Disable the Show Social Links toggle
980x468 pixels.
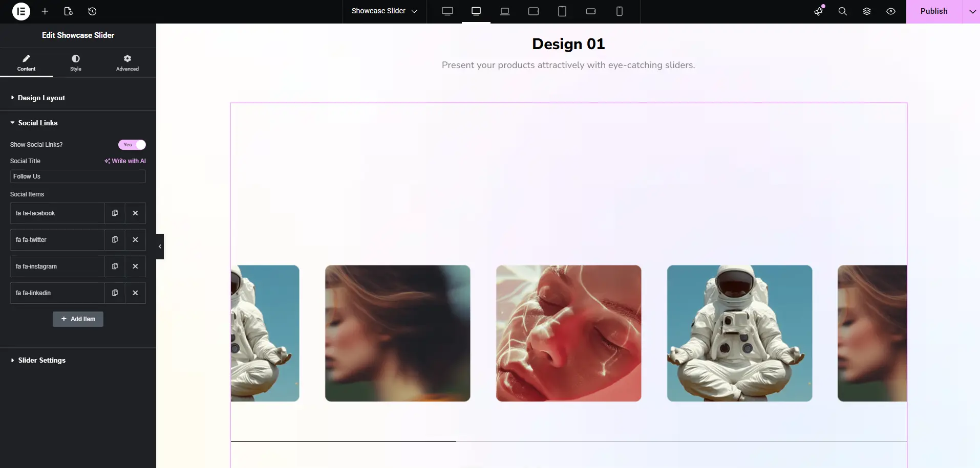pyautogui.click(x=132, y=145)
